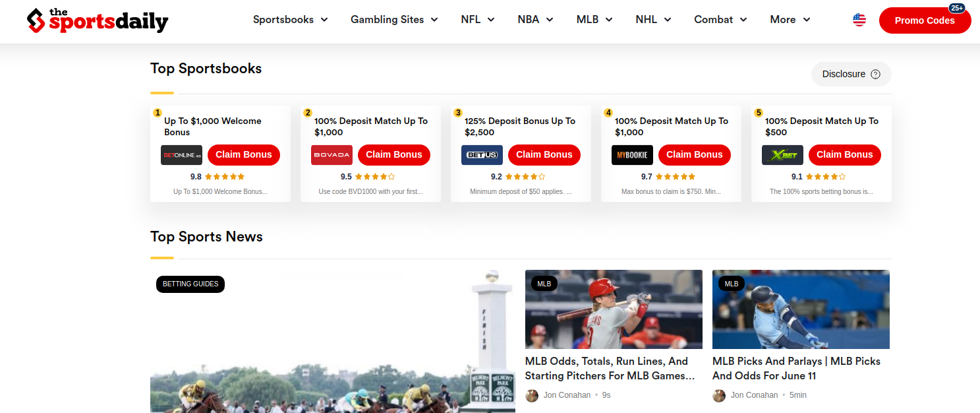Claim the BetUS 125% deposit bonus

click(544, 155)
